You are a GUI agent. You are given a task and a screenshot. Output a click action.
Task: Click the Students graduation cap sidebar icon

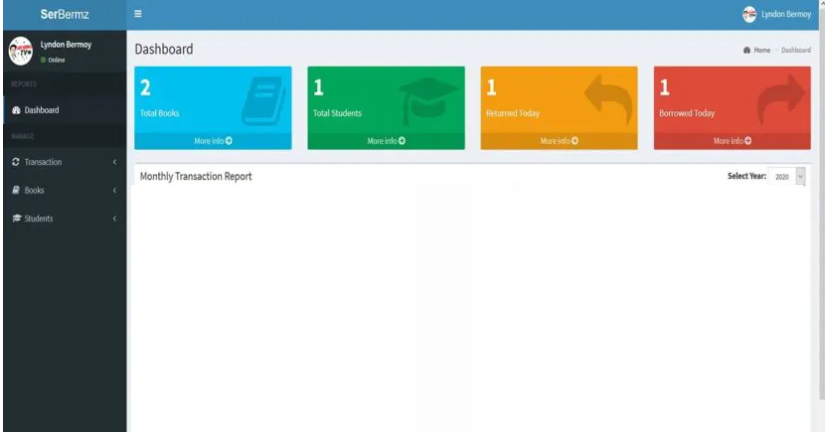(x=16, y=218)
